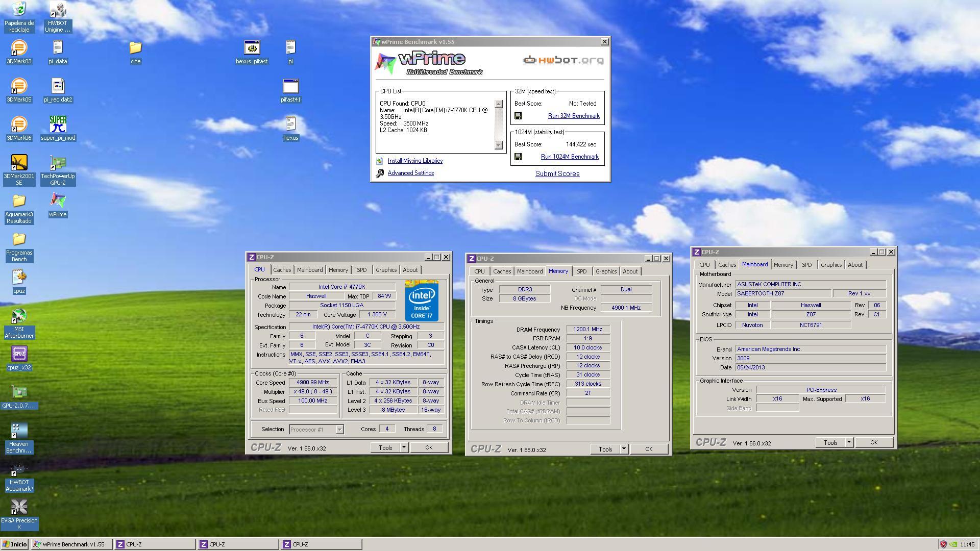The image size is (980, 551).
Task: Switch to Caches tab in CPU window
Action: pyautogui.click(x=282, y=270)
